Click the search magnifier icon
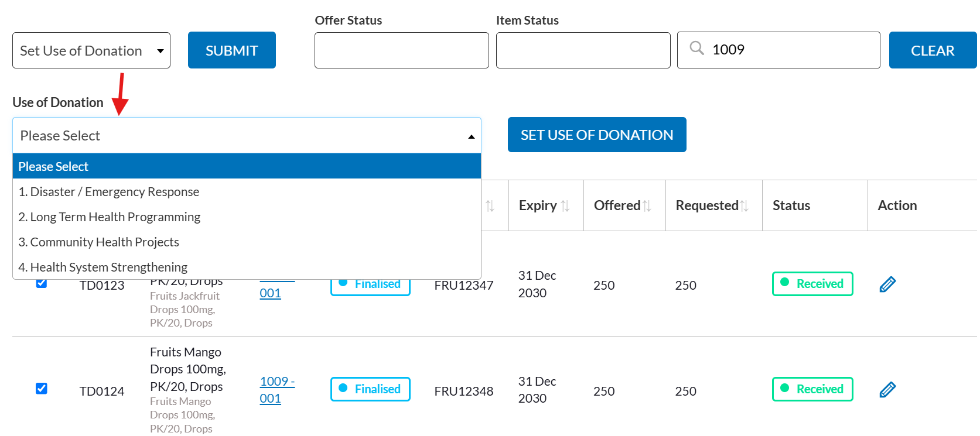Screen dimensions: 980x436 [696, 49]
